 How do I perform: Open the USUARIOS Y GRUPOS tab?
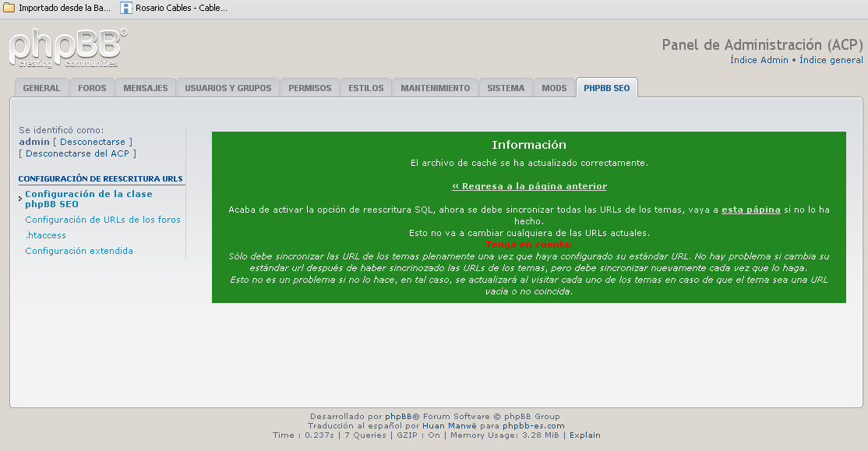pos(228,87)
